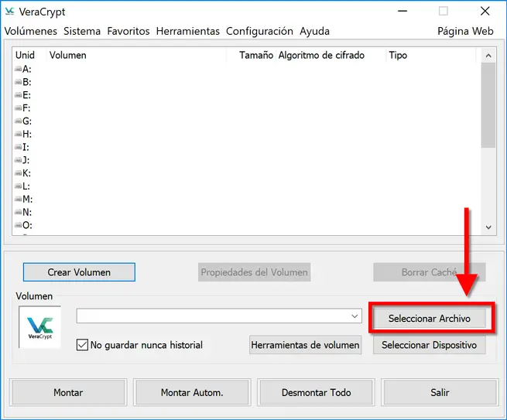Select drive L: icon in list
This screenshot has width=507, height=420.
(18, 186)
